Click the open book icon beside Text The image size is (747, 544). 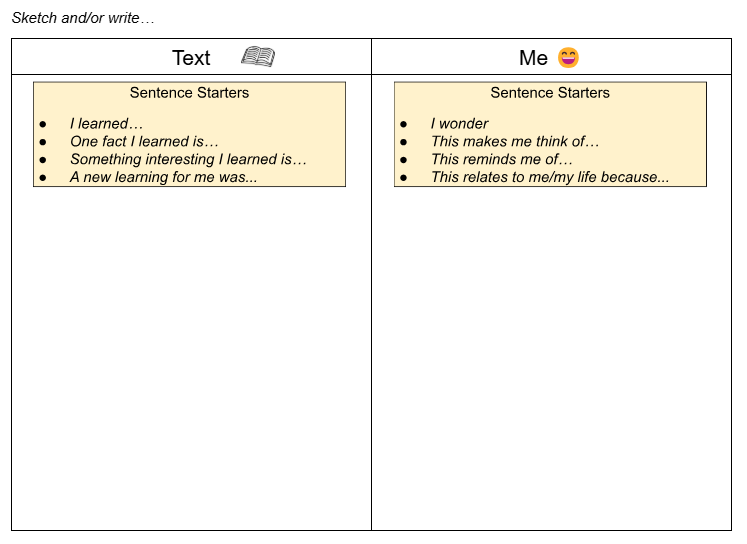pos(258,57)
